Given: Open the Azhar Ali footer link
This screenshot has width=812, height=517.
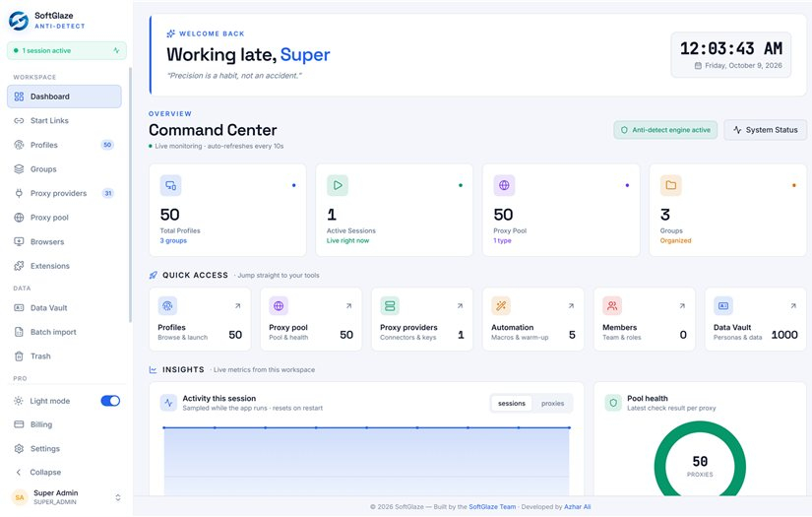Looking at the screenshot, I should click(x=578, y=507).
